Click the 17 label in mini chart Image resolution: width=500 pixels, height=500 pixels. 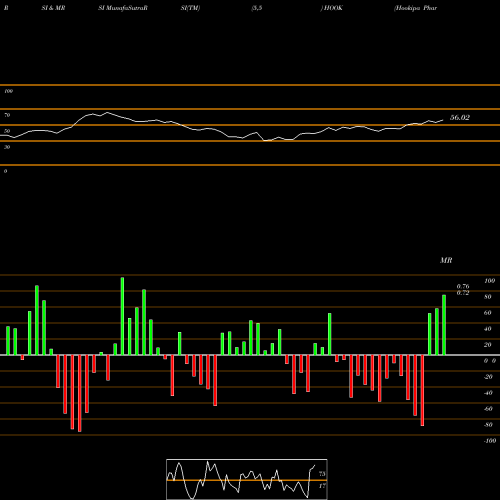322,486
